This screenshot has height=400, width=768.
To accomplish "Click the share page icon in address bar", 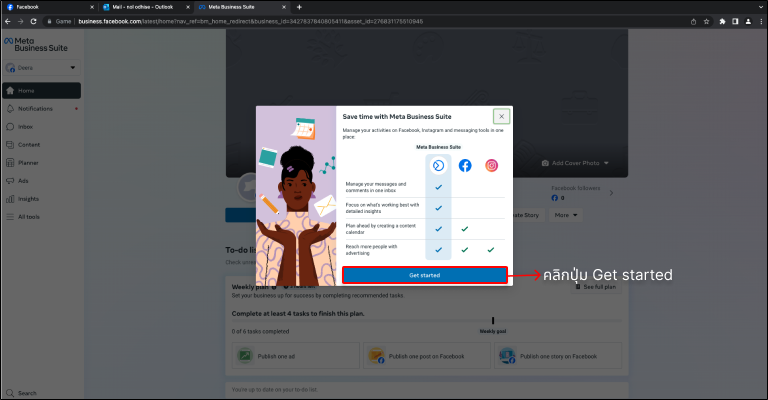I will pos(693,22).
